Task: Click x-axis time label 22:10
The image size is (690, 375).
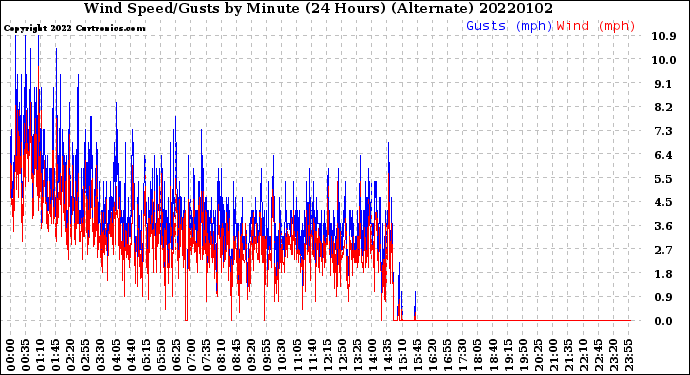Action: coord(583,355)
